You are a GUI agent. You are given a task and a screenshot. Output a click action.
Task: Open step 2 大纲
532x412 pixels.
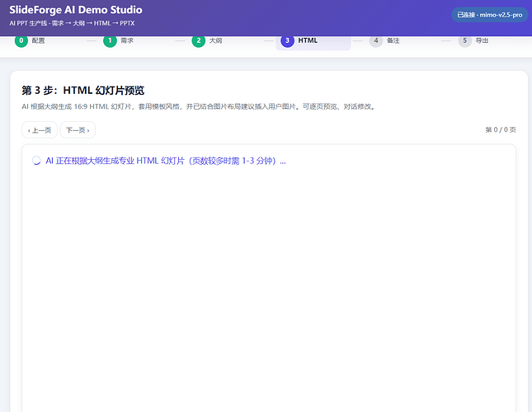pos(207,40)
